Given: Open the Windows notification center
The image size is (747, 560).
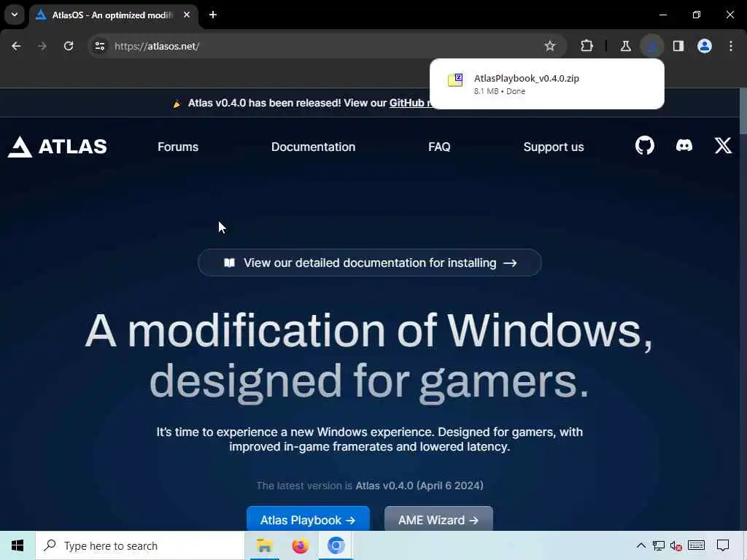Looking at the screenshot, I should point(723,545).
